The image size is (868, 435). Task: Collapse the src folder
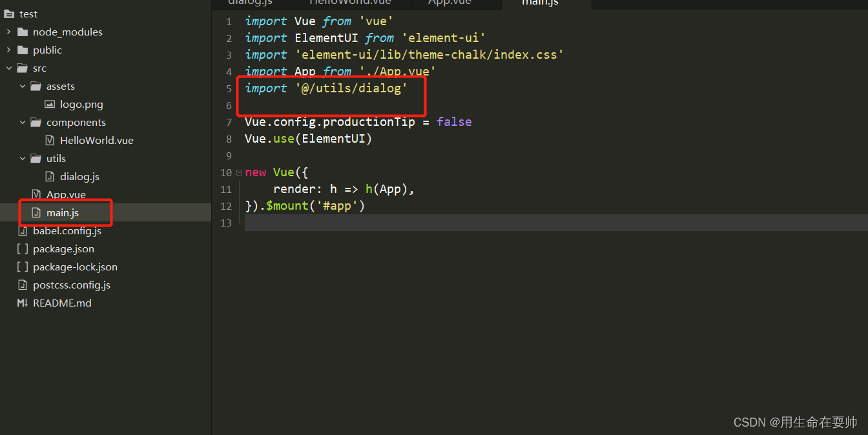pyautogui.click(x=9, y=68)
